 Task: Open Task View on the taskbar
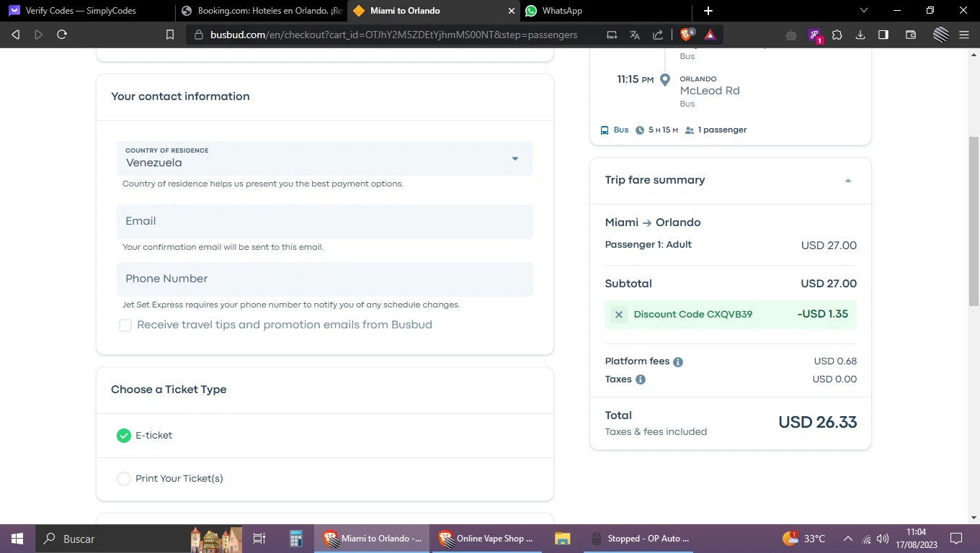[259, 539]
